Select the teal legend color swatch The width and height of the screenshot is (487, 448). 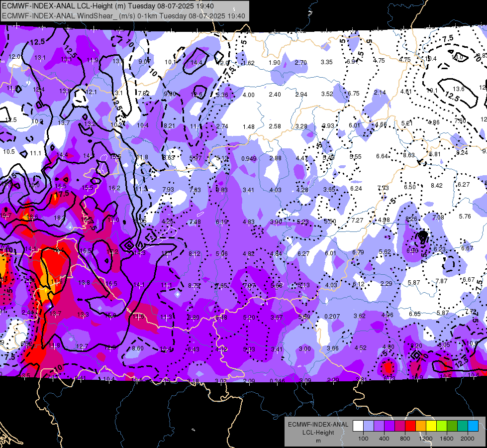[463, 426]
